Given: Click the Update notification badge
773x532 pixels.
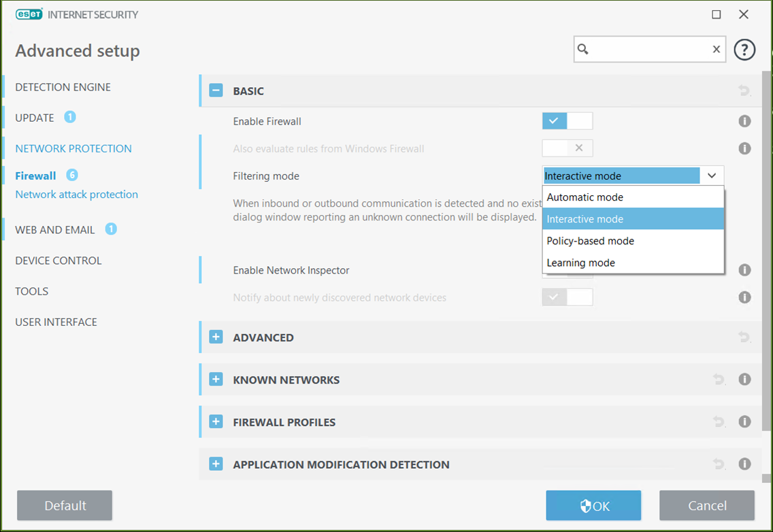Looking at the screenshot, I should click(70, 117).
